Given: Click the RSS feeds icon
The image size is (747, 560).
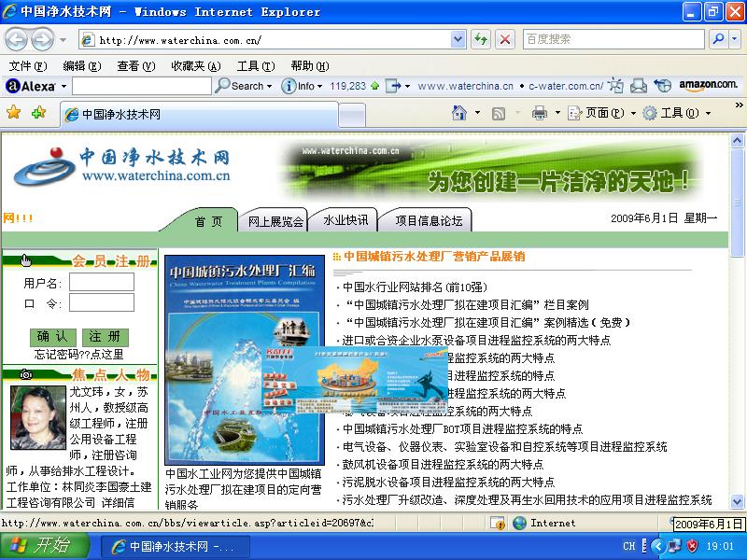Looking at the screenshot, I should coord(499,113).
